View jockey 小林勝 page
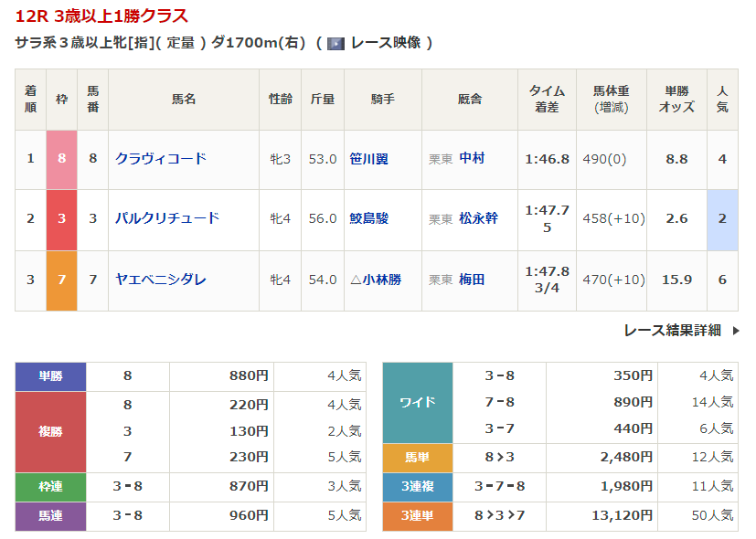The width and height of the screenshot is (756, 539). click(381, 280)
